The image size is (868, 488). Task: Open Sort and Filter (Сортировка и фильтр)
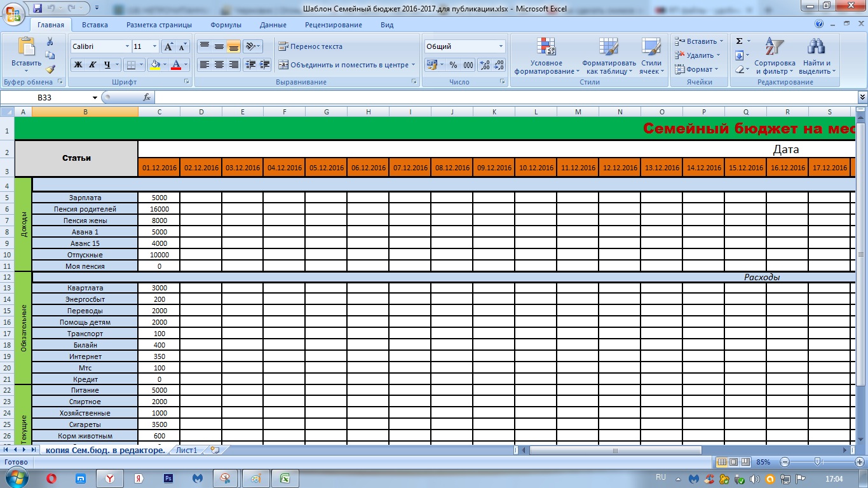point(775,56)
